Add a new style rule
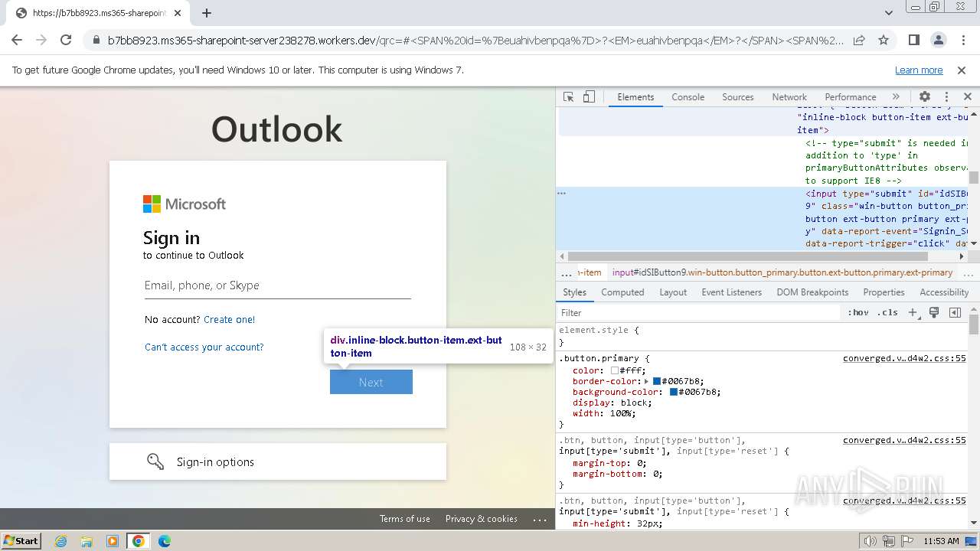The image size is (980, 551). [x=913, y=312]
